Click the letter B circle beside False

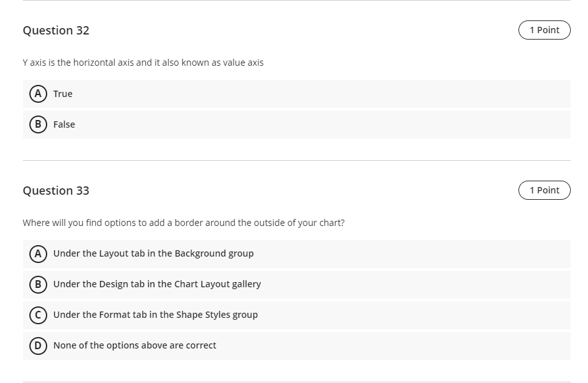[38, 124]
